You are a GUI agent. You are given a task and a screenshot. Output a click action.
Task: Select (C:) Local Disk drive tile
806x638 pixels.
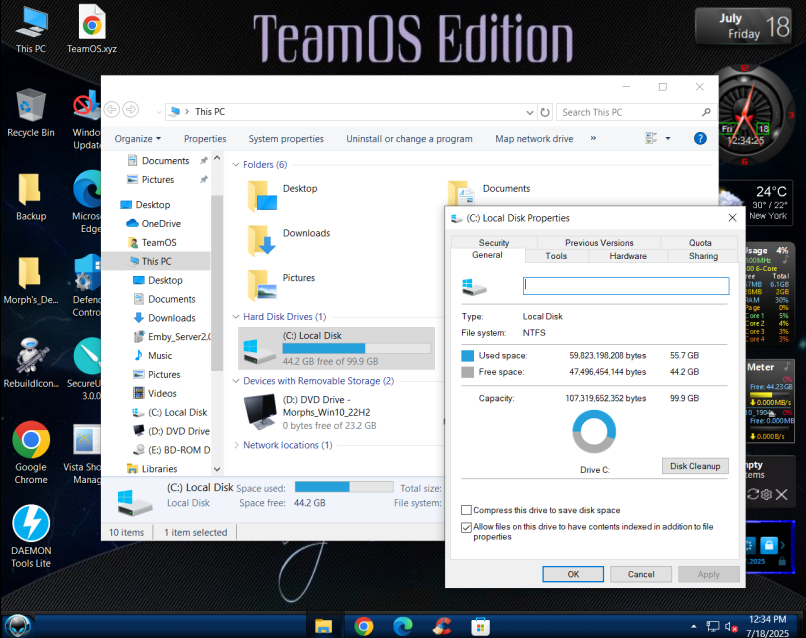point(337,348)
